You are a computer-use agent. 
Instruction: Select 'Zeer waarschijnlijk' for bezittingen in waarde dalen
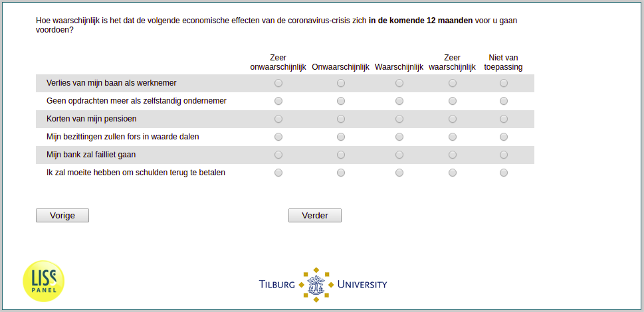pos(452,137)
